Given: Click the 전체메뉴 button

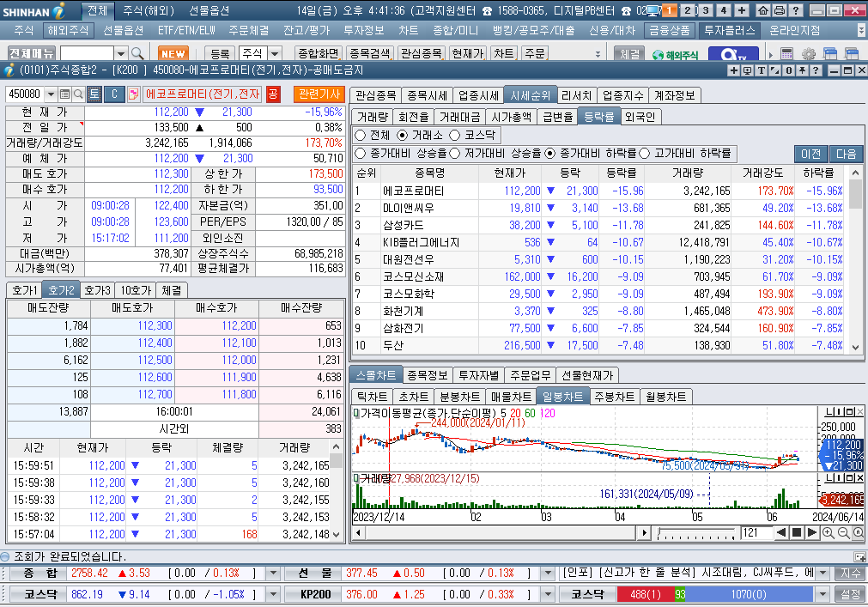Looking at the screenshot, I should coord(32,53).
